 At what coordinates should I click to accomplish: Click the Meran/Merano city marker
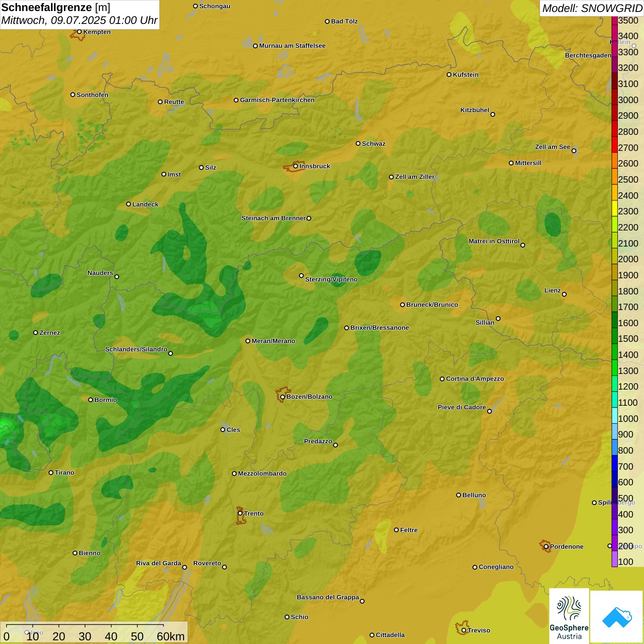point(247,341)
